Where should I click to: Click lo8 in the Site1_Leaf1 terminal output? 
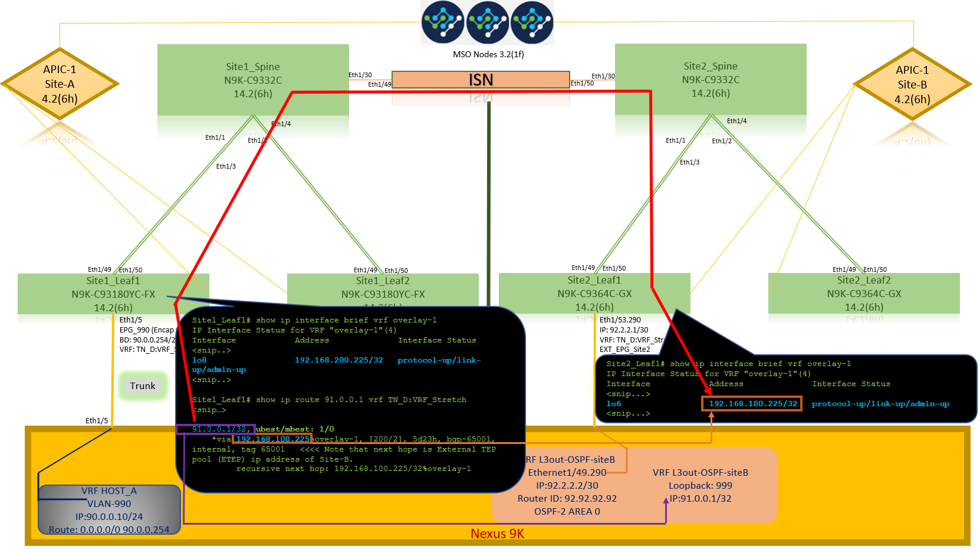pyautogui.click(x=199, y=360)
